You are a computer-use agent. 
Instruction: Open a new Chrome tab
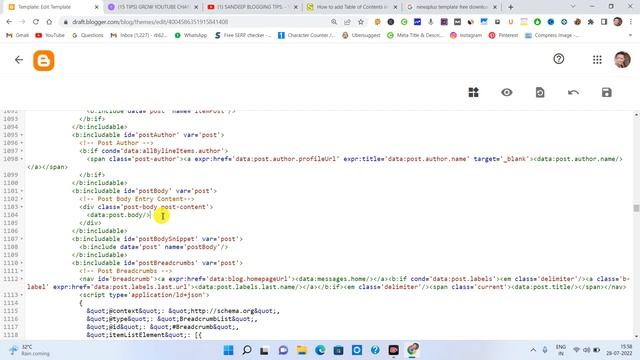tap(511, 7)
